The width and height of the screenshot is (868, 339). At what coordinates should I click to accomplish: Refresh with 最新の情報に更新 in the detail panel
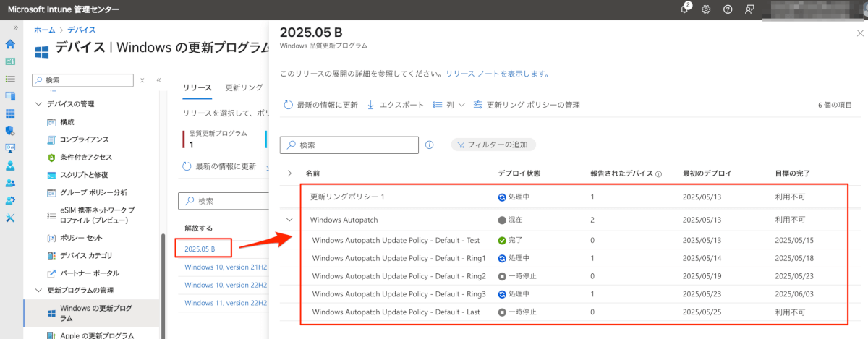[320, 105]
